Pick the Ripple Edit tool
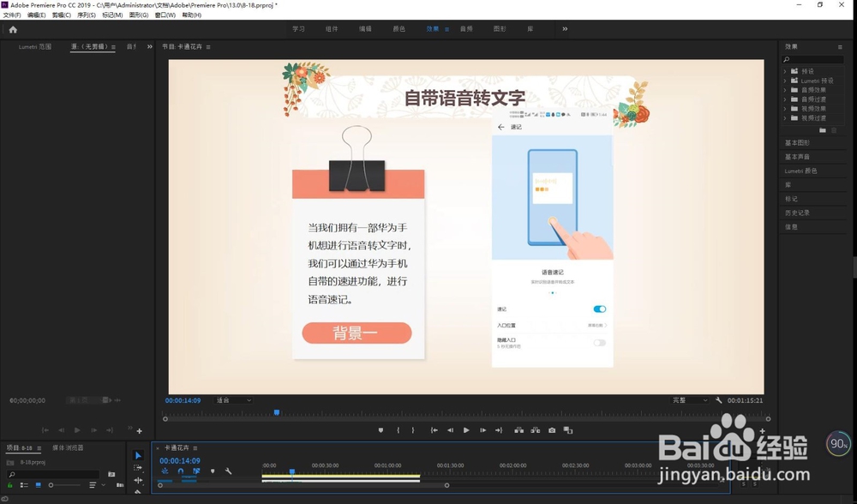857x504 pixels. pos(138,480)
